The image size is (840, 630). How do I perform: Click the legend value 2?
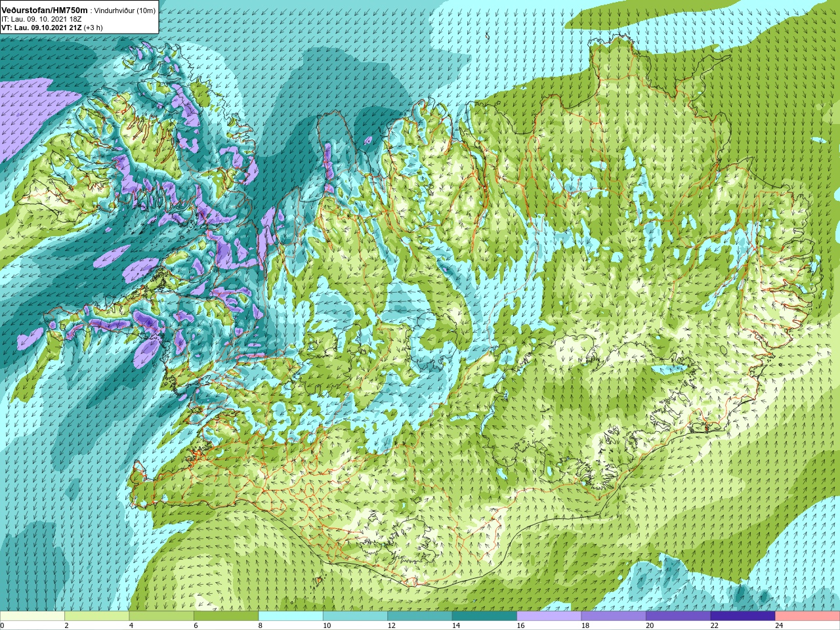[x=66, y=625]
